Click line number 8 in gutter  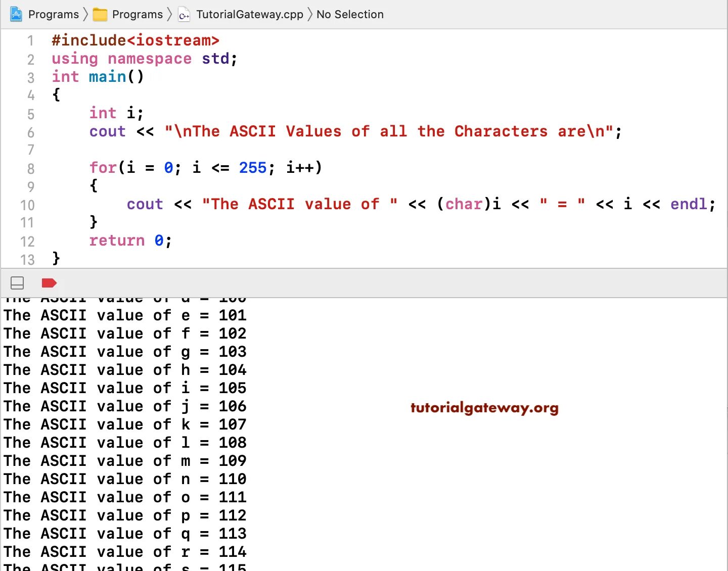point(30,169)
